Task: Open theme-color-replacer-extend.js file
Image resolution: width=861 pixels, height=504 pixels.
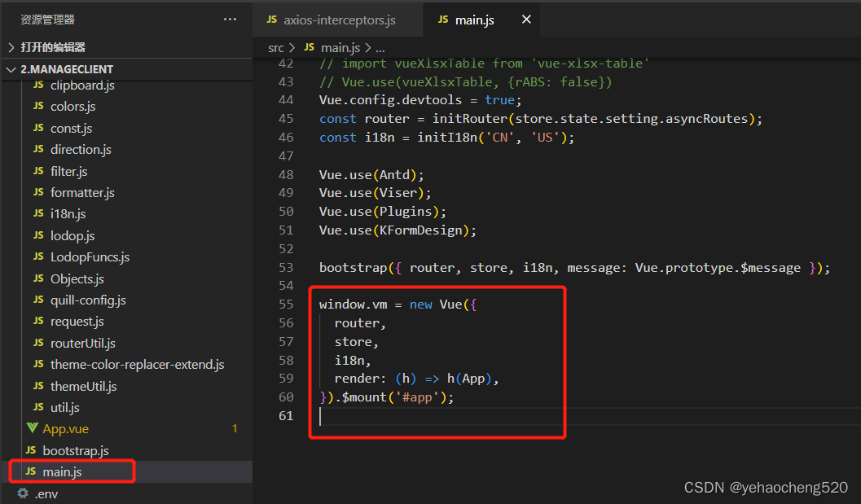Action: [138, 365]
